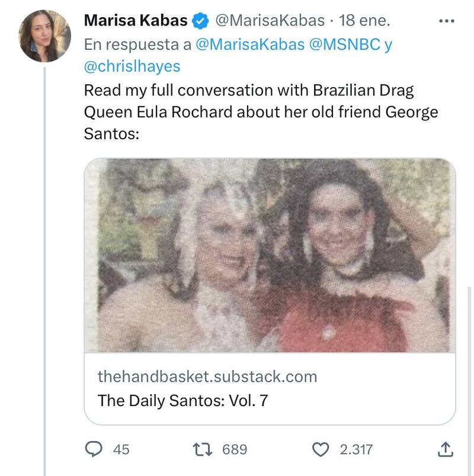The width and height of the screenshot is (474, 476).
Task: Open Marisa Kabas profile avatar
Action: click(x=44, y=36)
